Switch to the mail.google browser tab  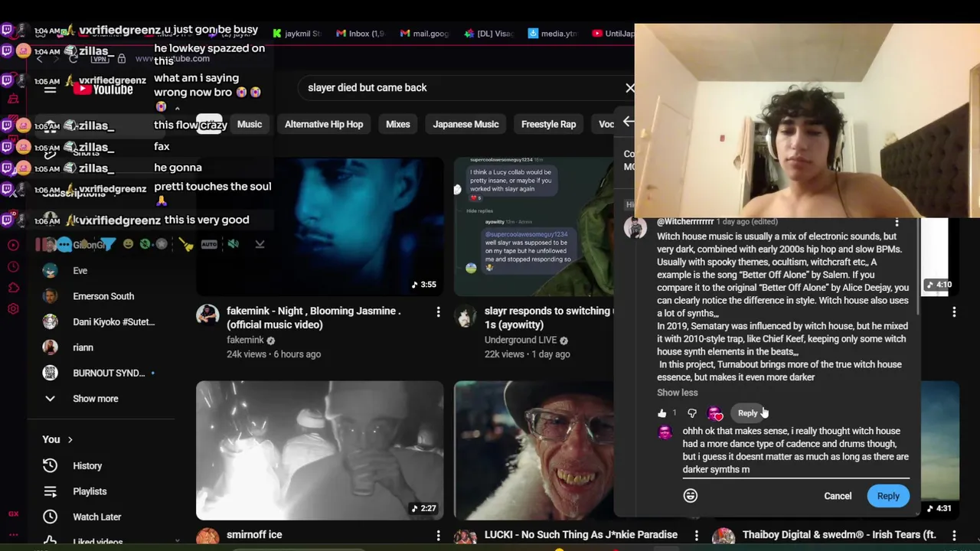tap(424, 34)
